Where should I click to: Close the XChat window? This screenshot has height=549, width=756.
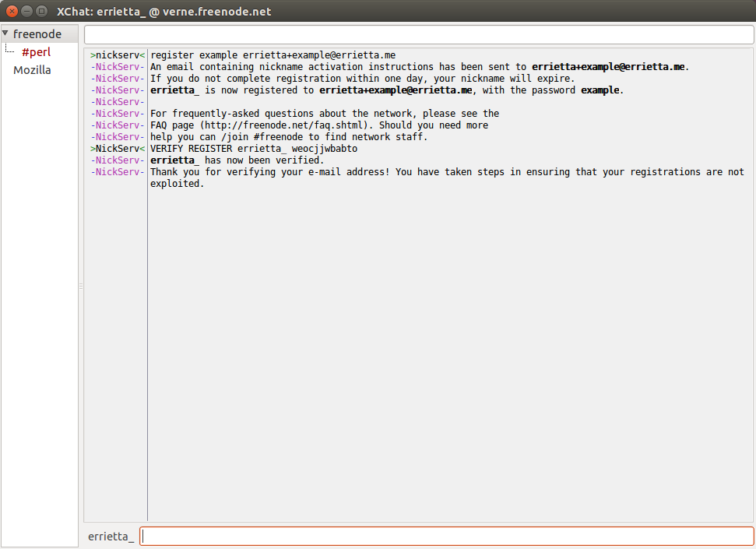coord(12,11)
